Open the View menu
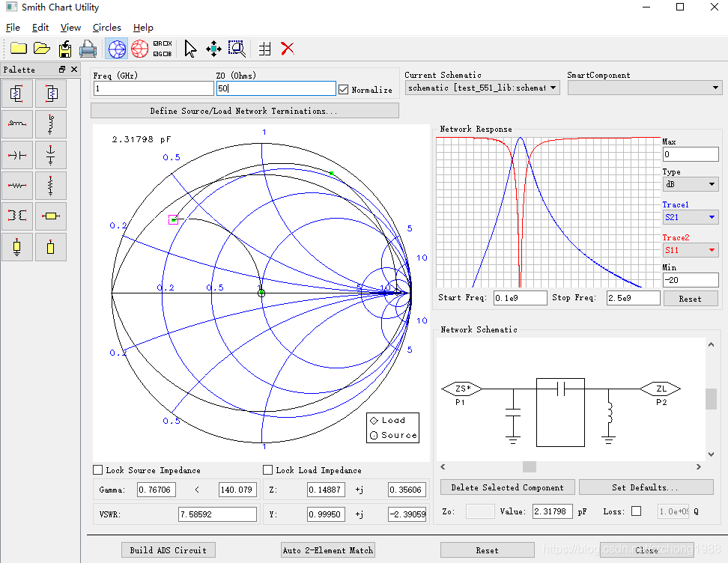 pyautogui.click(x=70, y=28)
